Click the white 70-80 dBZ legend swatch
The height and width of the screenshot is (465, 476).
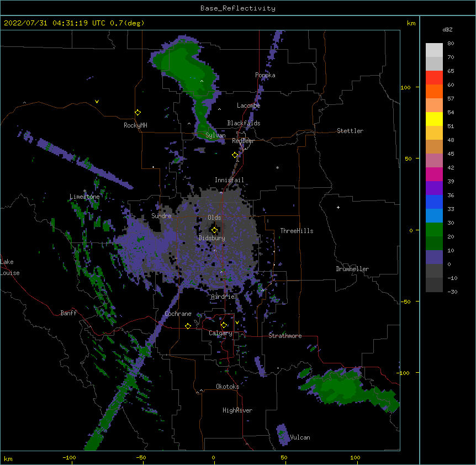434,50
